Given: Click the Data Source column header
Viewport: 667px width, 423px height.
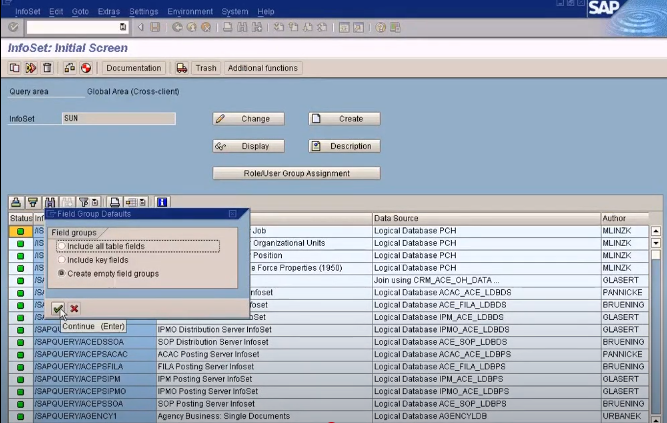Looking at the screenshot, I should coord(486,218).
